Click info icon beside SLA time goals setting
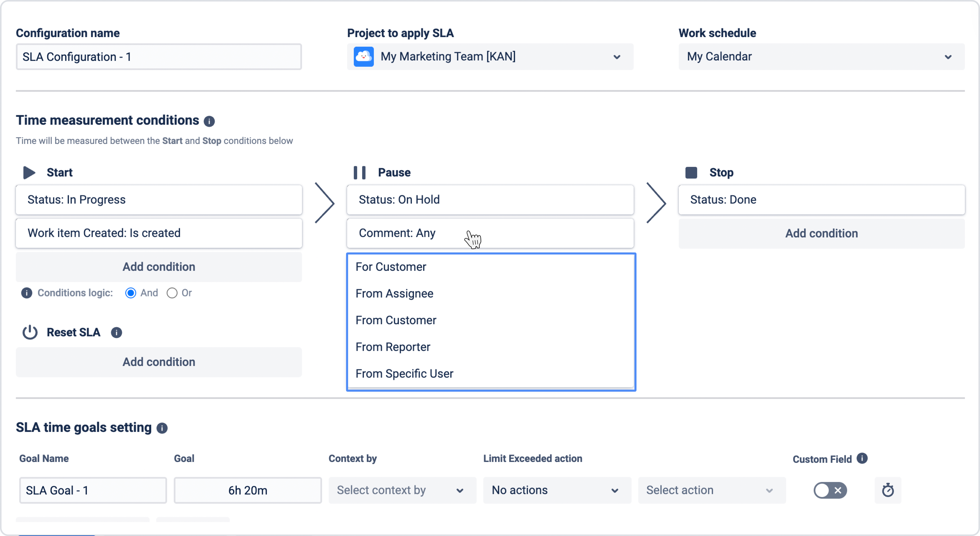The image size is (980, 536). click(x=162, y=428)
